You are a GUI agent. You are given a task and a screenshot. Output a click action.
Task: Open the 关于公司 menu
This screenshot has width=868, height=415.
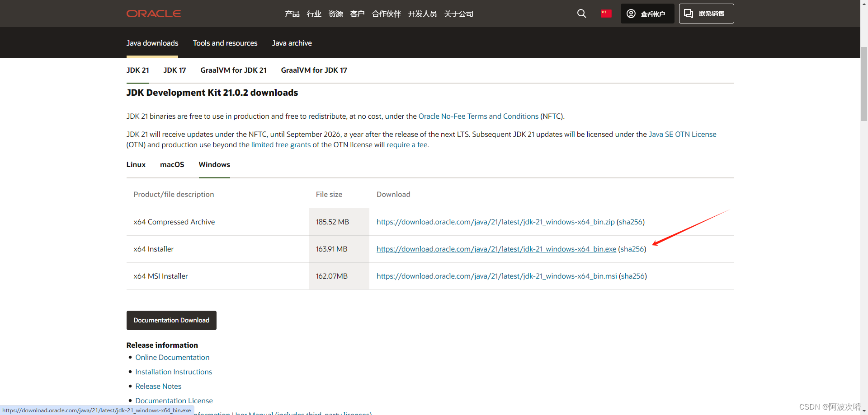(x=458, y=14)
